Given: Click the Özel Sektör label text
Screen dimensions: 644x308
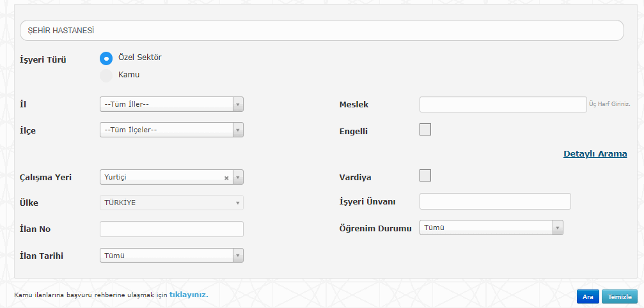Looking at the screenshot, I should pyautogui.click(x=139, y=58).
